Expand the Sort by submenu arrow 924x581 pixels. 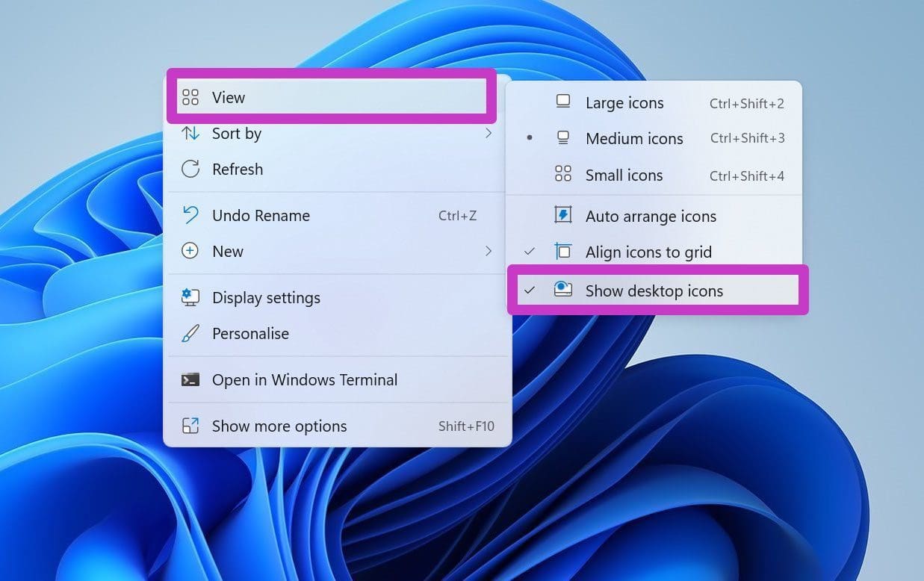(489, 133)
